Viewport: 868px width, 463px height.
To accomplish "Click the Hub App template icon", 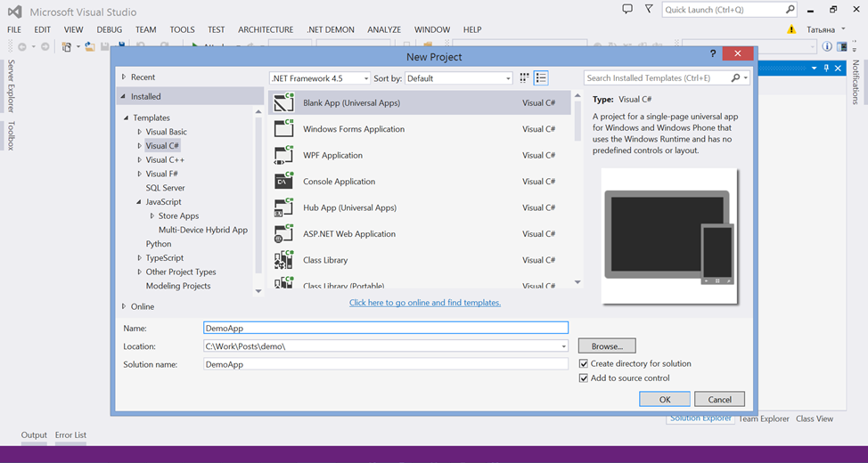I will pos(284,207).
